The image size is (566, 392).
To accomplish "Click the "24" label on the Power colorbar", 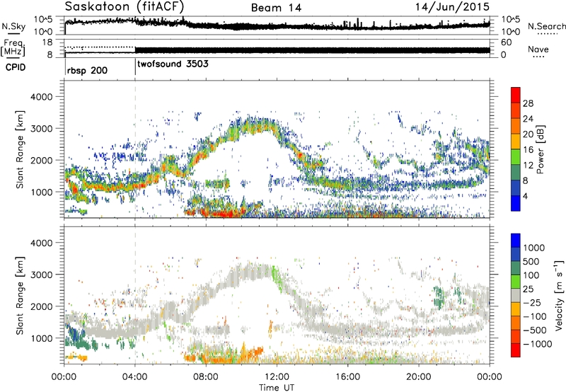I will [528, 119].
